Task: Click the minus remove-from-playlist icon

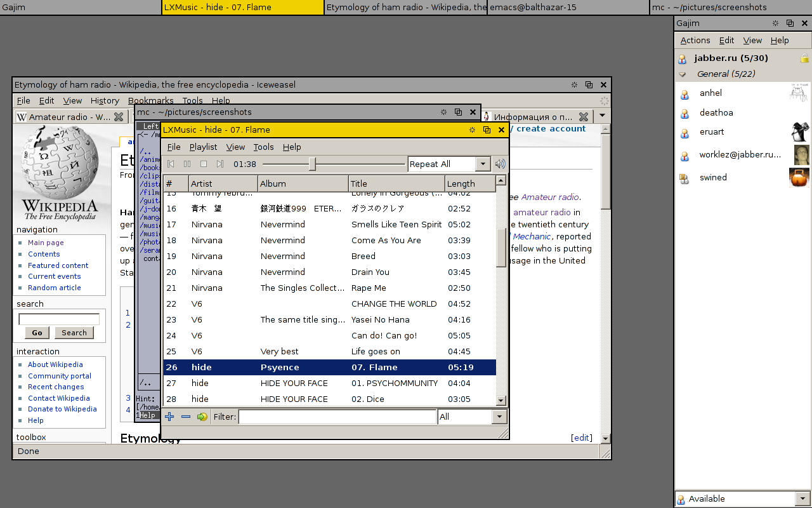Action: 186,417
